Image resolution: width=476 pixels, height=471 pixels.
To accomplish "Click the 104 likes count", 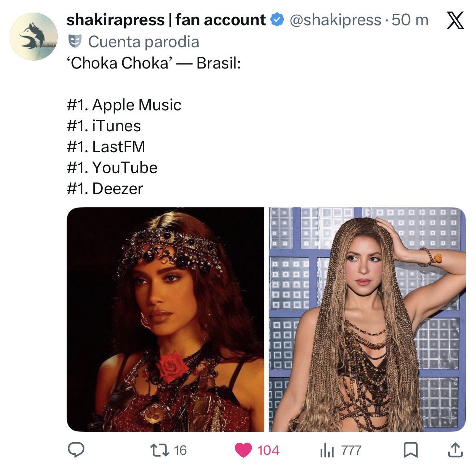I will [x=268, y=450].
